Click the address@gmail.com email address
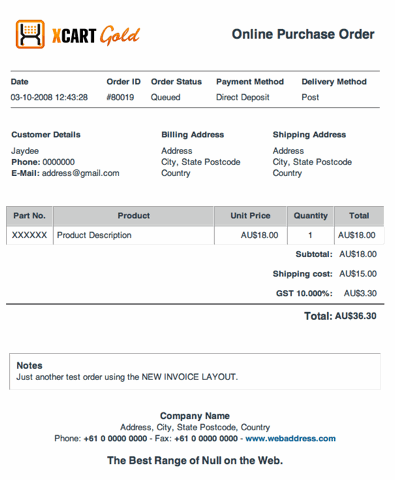This screenshot has height=480, width=395. 81,173
